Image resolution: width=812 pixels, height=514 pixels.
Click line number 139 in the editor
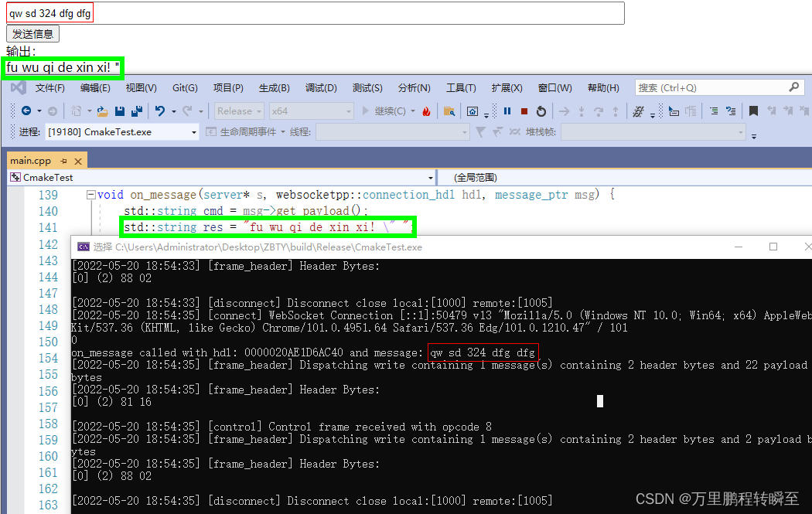(x=48, y=195)
